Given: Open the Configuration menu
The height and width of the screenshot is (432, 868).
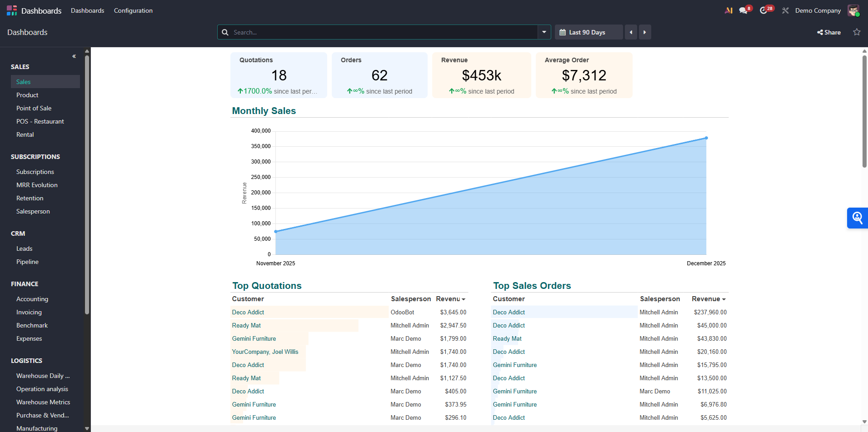Looking at the screenshot, I should [133, 10].
